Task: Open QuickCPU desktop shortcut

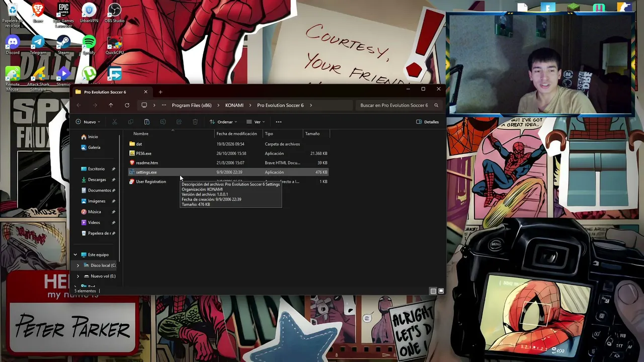Action: click(114, 45)
